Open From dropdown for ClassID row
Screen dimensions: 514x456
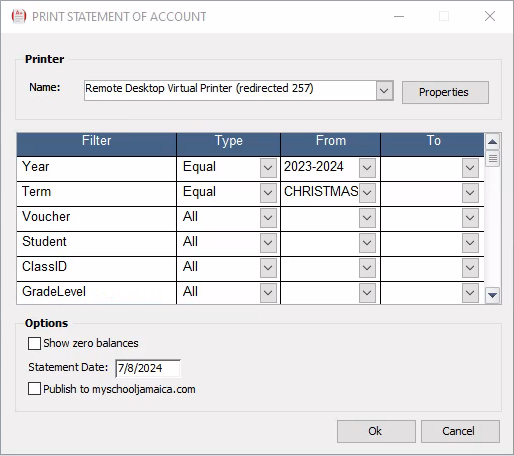[367, 268]
